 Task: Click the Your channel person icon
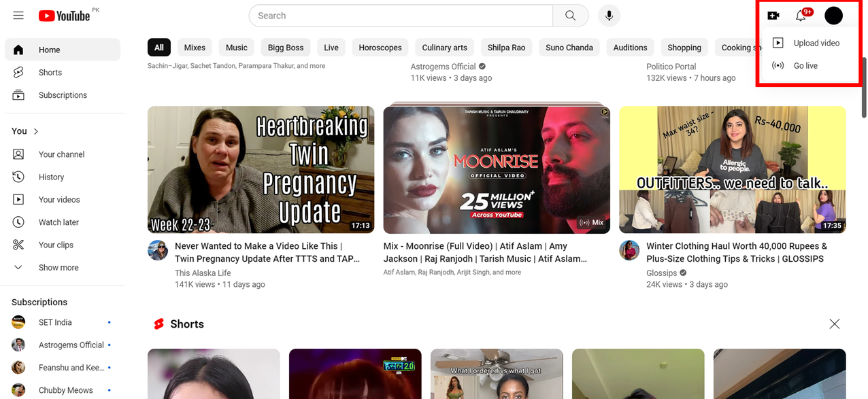18,154
